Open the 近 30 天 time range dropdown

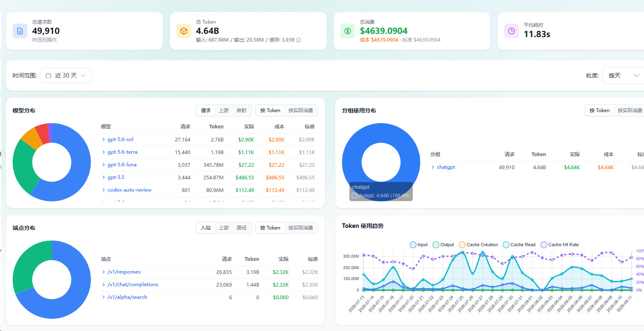(x=66, y=75)
